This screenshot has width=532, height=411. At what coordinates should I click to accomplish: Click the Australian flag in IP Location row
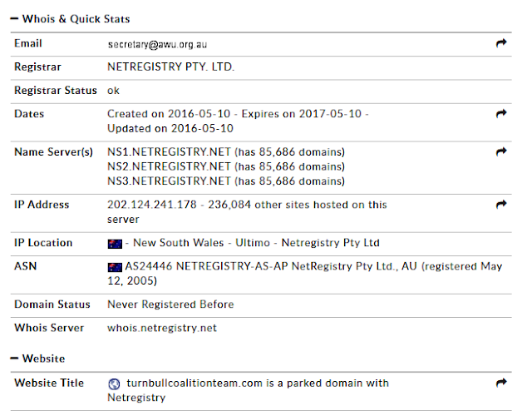tap(115, 244)
